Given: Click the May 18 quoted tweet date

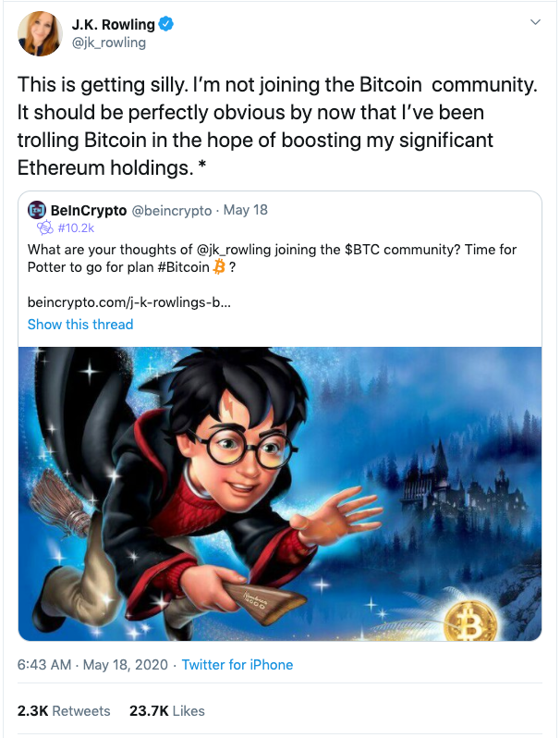Looking at the screenshot, I should click(246, 210).
